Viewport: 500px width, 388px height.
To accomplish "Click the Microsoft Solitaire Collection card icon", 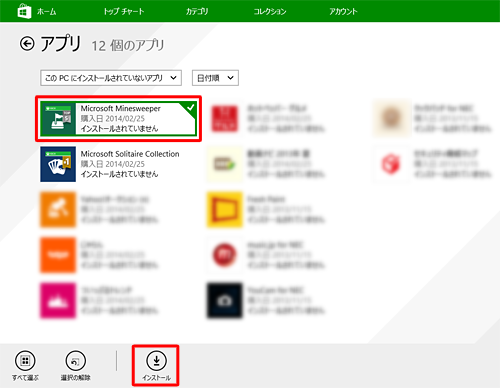I will coord(58,164).
